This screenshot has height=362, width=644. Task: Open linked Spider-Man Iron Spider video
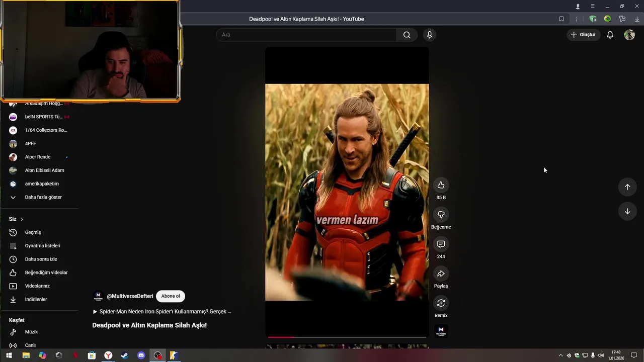tap(162, 312)
